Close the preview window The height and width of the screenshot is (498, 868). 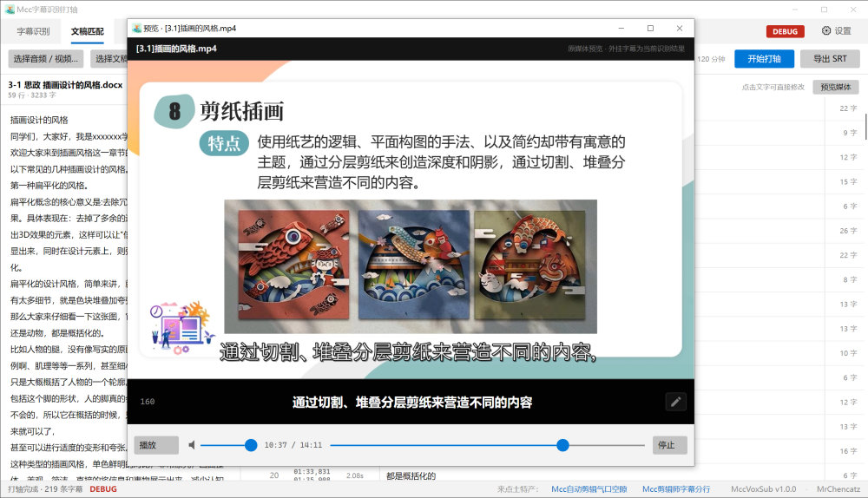click(x=680, y=29)
